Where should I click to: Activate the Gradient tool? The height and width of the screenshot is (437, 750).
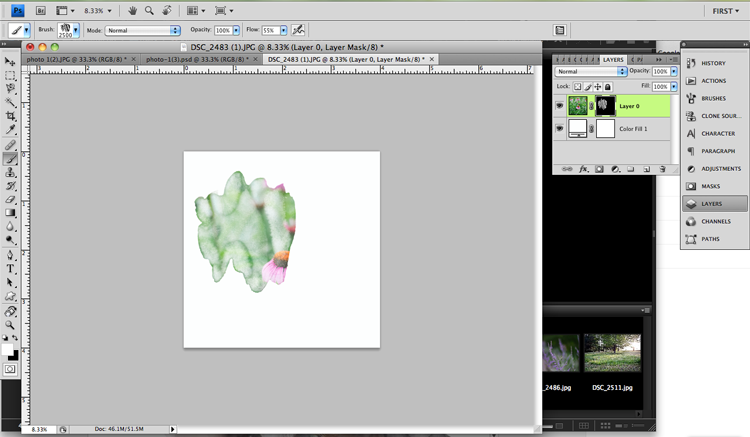11,213
